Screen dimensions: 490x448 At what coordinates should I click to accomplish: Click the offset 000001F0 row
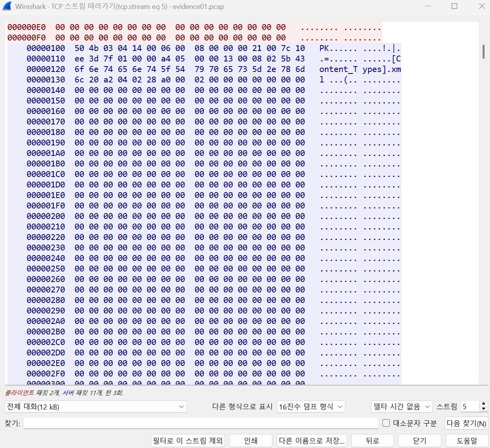[x=214, y=206]
